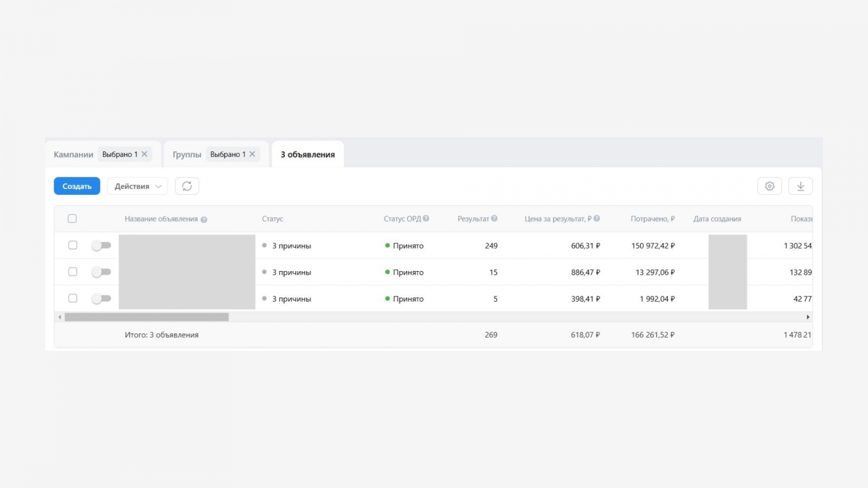
Task: Open the Действия dropdown
Action: click(138, 186)
